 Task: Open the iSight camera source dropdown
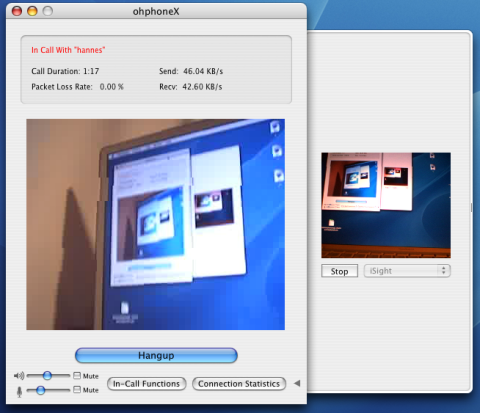pyautogui.click(x=407, y=271)
